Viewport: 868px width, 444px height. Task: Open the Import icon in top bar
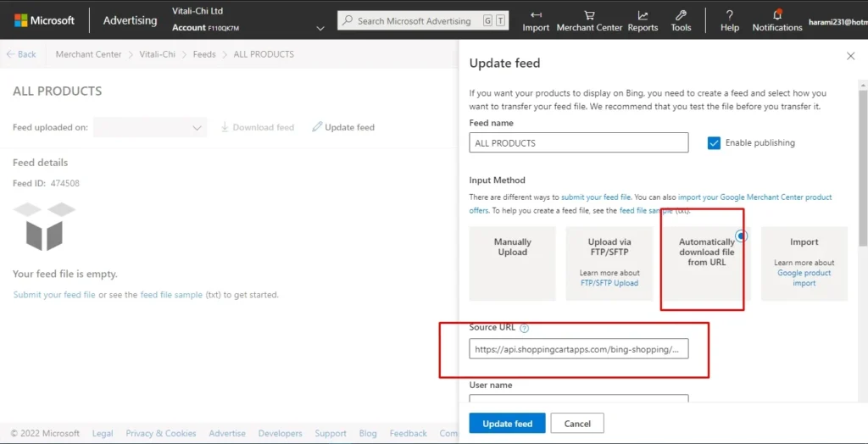click(536, 15)
